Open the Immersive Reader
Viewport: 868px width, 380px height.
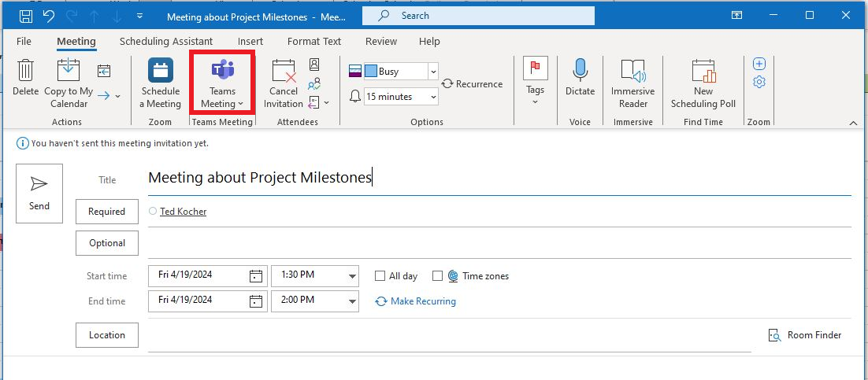[632, 72]
